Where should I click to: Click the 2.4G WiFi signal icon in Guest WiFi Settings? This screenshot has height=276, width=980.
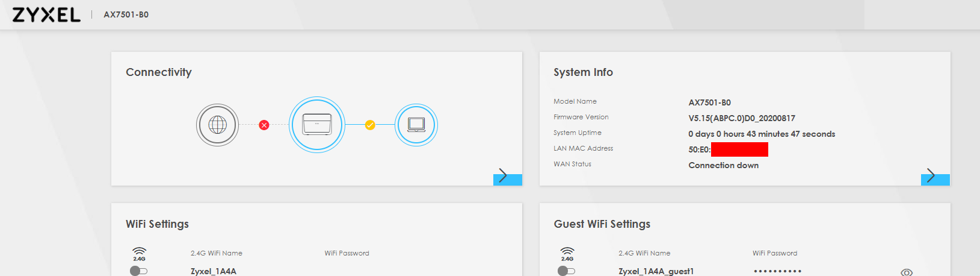567,254
